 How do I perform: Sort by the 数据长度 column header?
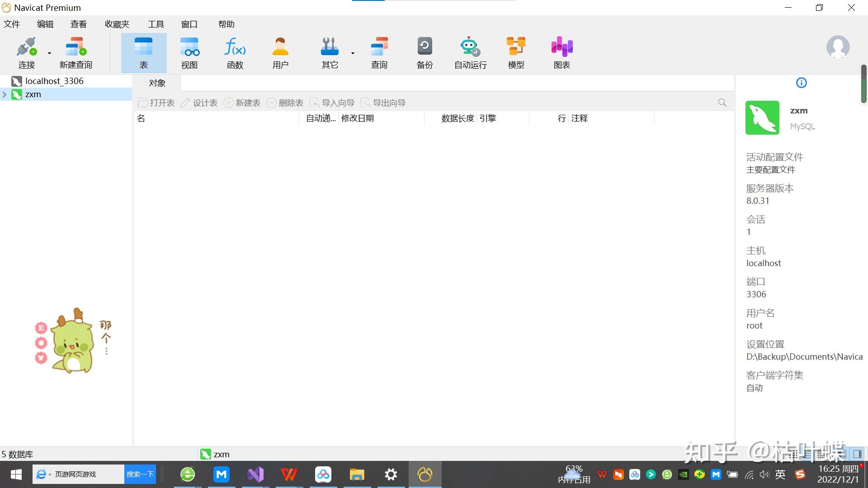[x=450, y=118]
